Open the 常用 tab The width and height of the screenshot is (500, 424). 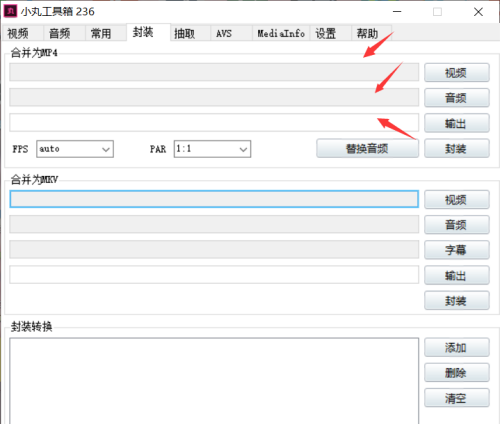(x=106, y=33)
